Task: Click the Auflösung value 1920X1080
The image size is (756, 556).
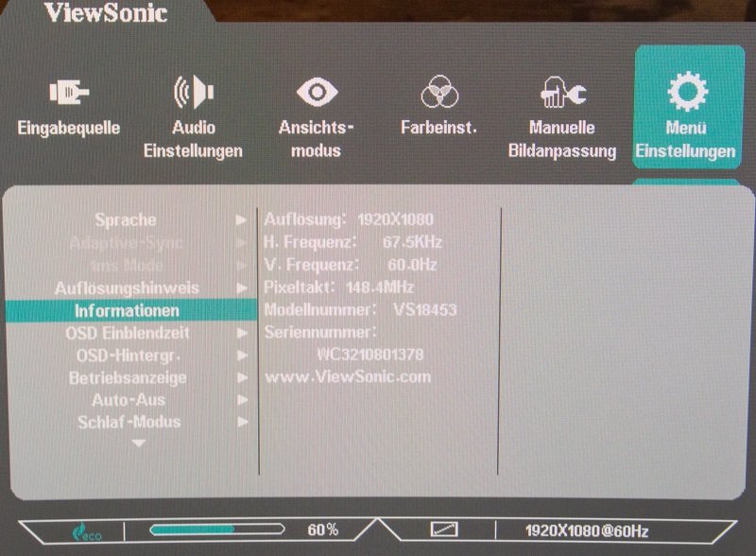Action: point(396,219)
